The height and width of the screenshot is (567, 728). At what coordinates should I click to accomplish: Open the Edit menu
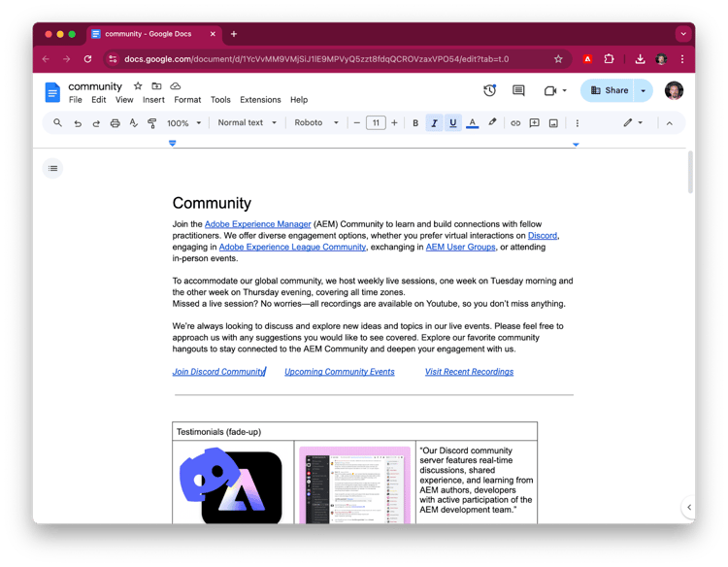click(x=98, y=100)
